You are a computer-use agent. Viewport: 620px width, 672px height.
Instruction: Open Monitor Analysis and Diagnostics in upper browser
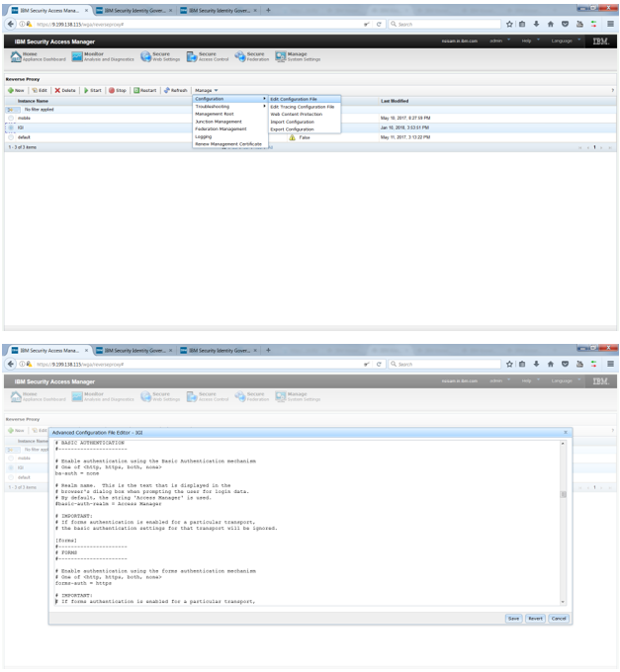103,56
